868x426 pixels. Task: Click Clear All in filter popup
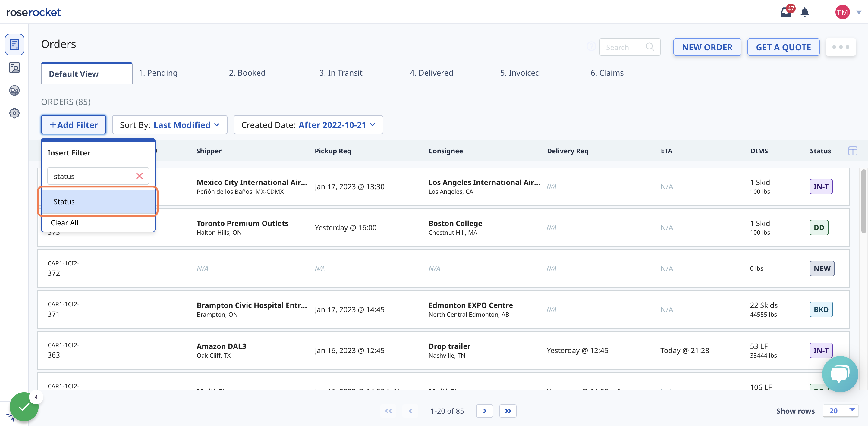[x=64, y=223]
